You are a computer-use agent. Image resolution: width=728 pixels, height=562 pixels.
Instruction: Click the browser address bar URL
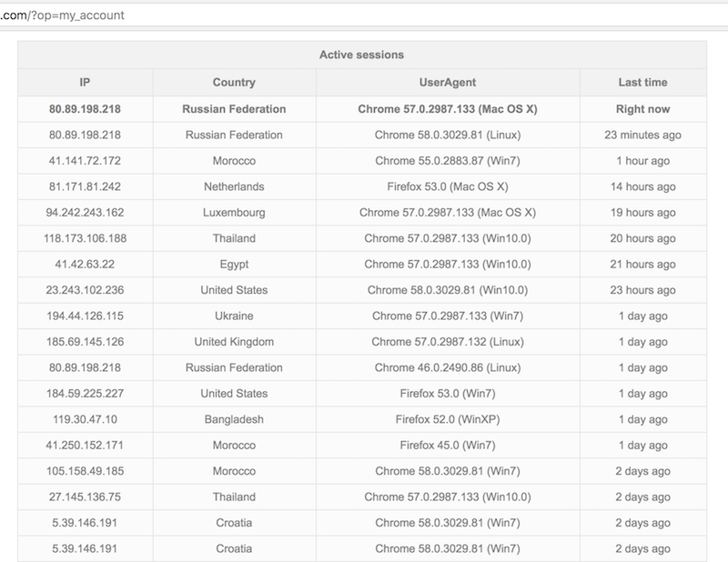(62, 15)
